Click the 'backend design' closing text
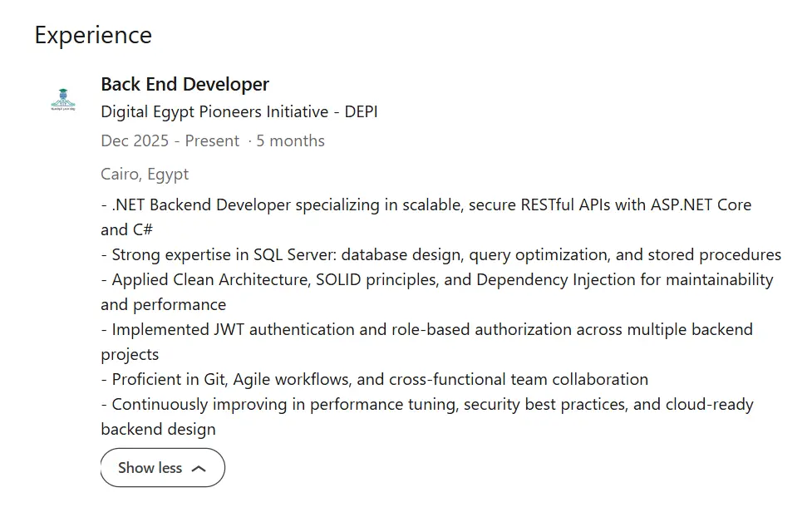Image resolution: width=812 pixels, height=522 pixels. click(x=159, y=429)
